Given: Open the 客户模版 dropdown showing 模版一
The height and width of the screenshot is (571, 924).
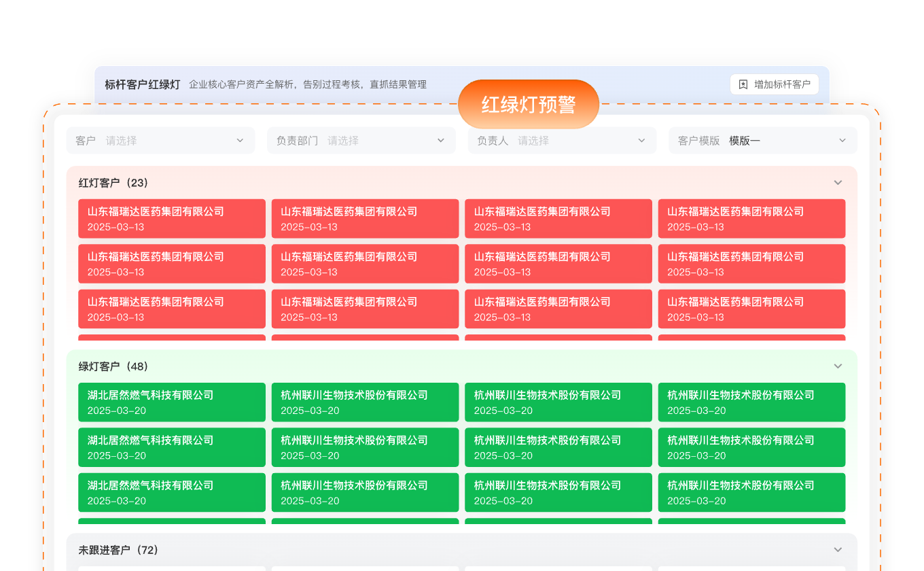Looking at the screenshot, I should pos(762,141).
